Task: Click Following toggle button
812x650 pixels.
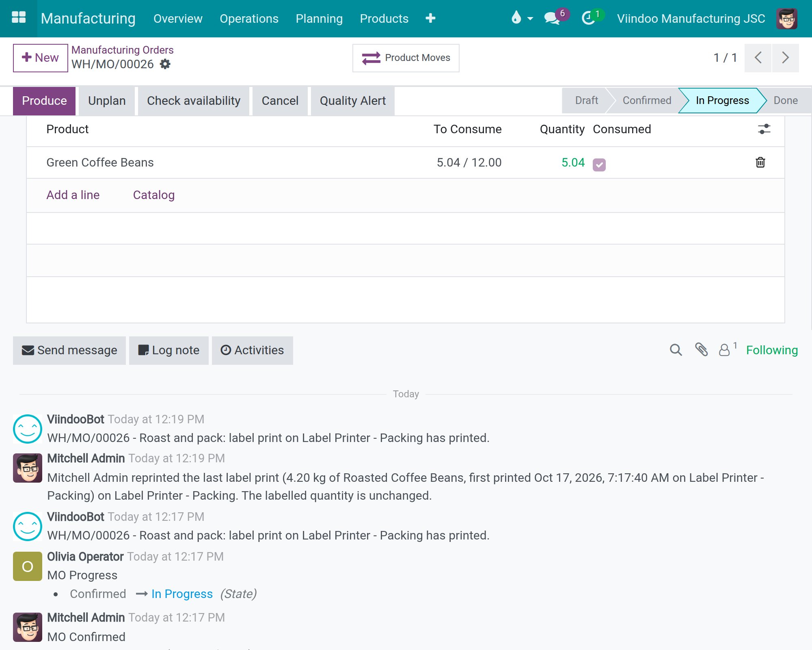Action: point(772,350)
